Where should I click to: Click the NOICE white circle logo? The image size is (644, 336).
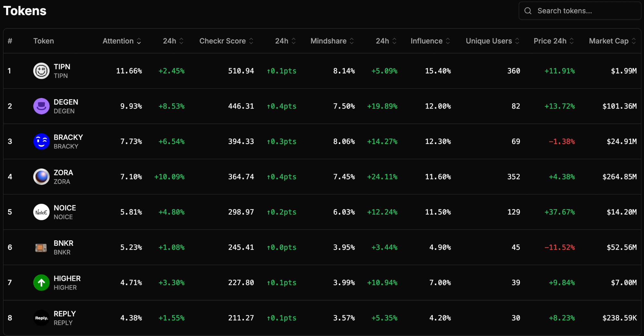point(41,212)
